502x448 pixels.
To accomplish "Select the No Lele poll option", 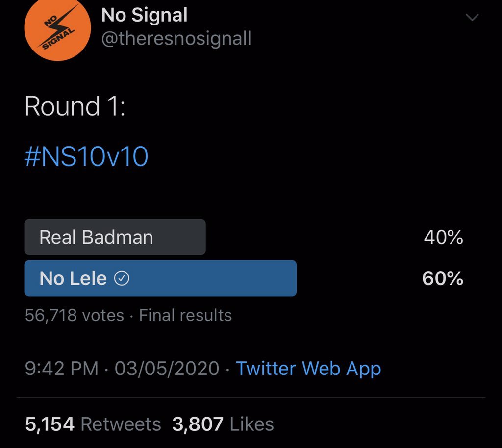I will 160,278.
